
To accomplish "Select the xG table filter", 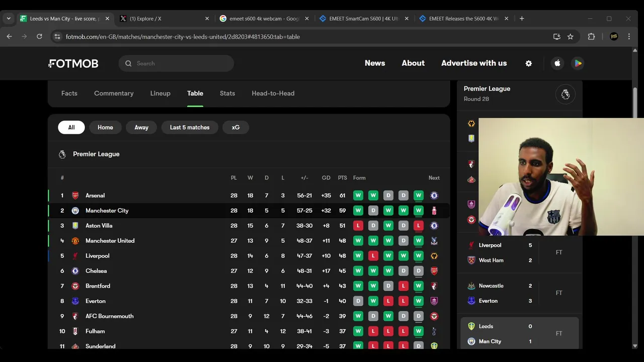I will [235, 127].
